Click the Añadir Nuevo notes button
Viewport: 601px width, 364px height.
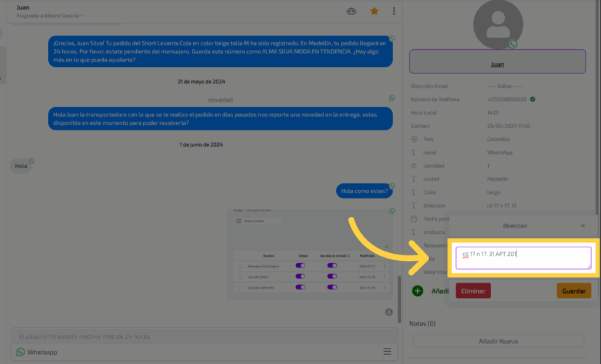pyautogui.click(x=498, y=341)
